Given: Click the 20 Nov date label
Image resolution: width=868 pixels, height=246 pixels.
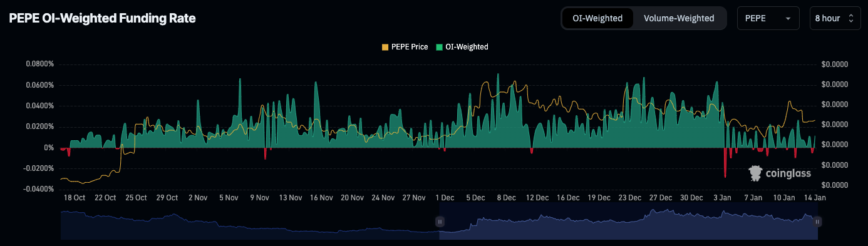Looking at the screenshot, I should (352, 198).
